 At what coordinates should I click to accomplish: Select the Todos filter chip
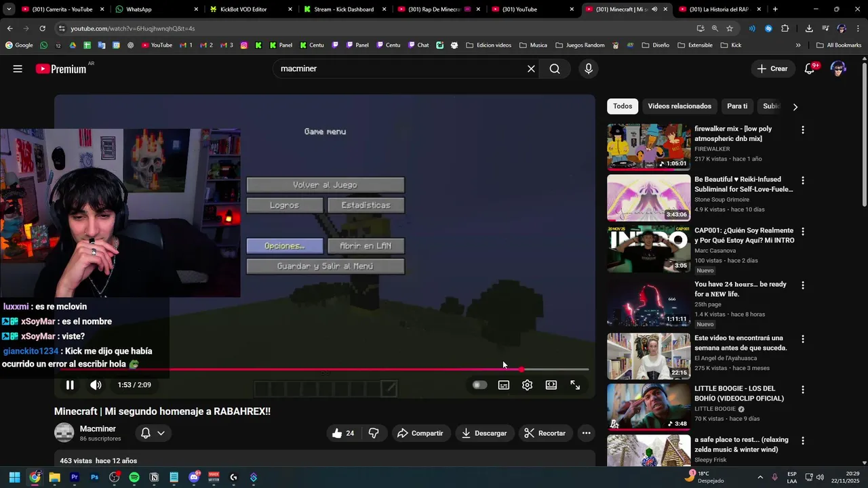[x=623, y=106]
